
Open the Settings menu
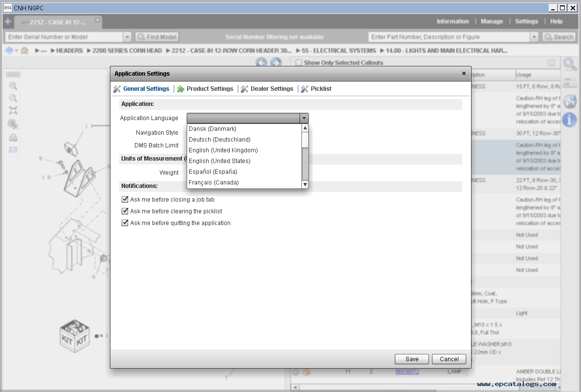(526, 21)
